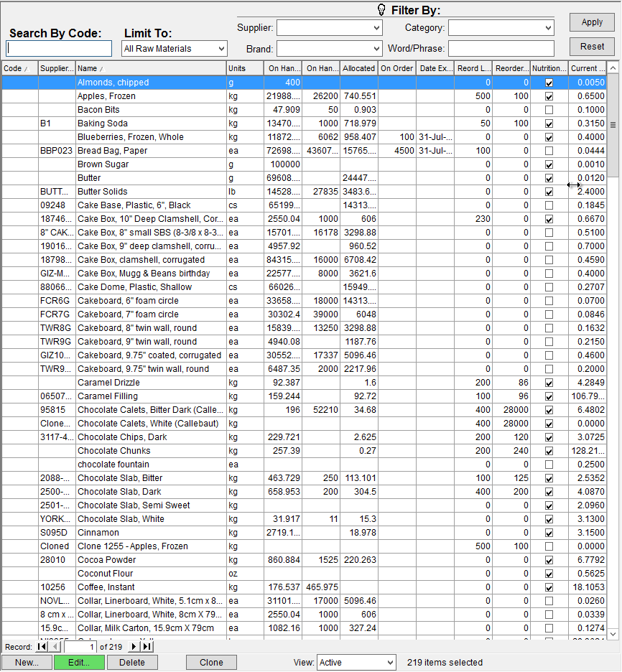Sort by the On Order column header

396,69
